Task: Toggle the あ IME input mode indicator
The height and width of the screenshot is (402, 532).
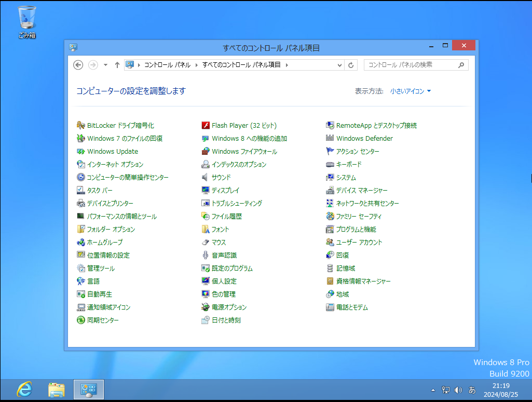Action: tap(472, 390)
